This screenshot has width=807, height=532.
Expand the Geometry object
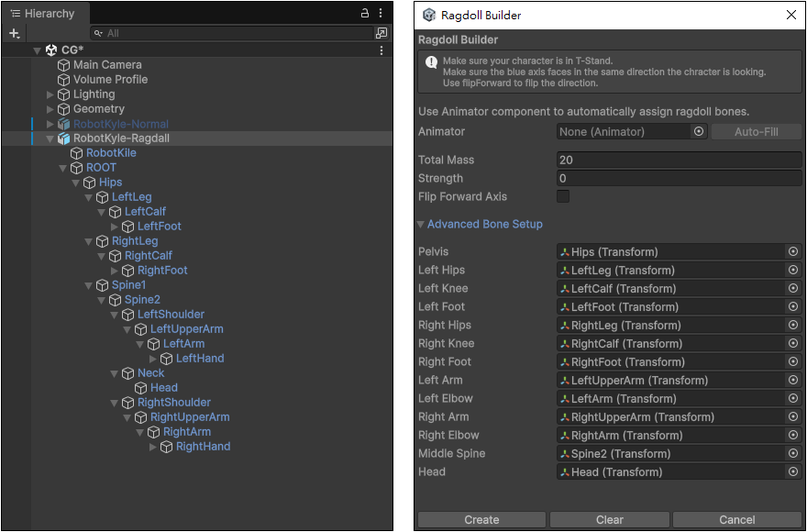coord(50,109)
